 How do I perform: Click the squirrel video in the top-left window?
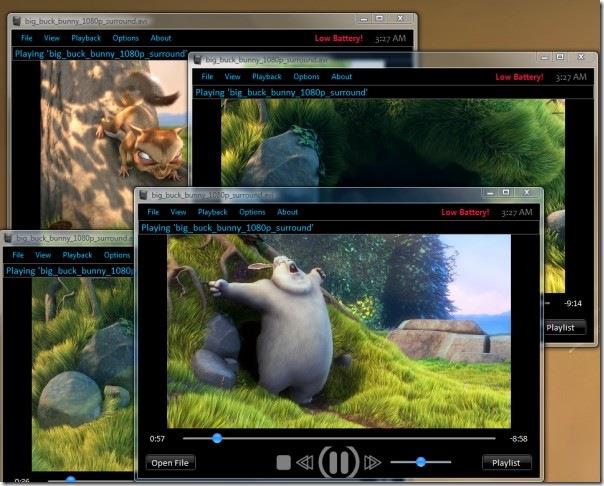pyautogui.click(x=114, y=144)
